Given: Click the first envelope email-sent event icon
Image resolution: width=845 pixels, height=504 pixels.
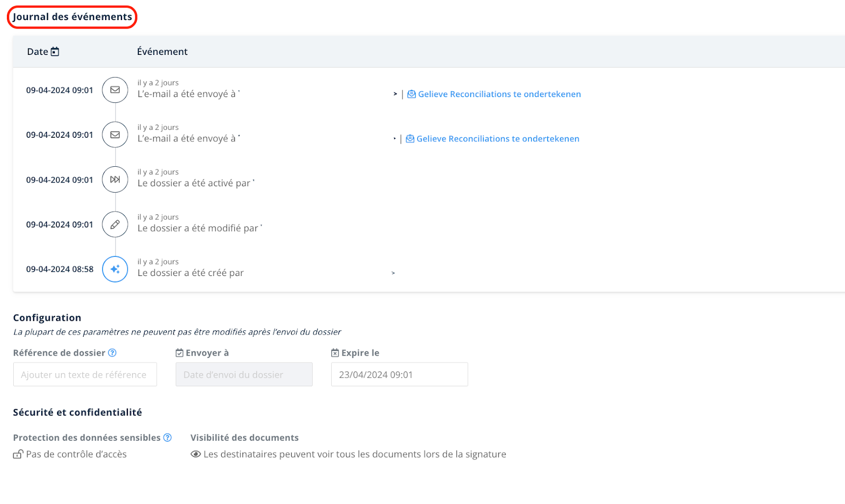Looking at the screenshot, I should click(x=115, y=90).
